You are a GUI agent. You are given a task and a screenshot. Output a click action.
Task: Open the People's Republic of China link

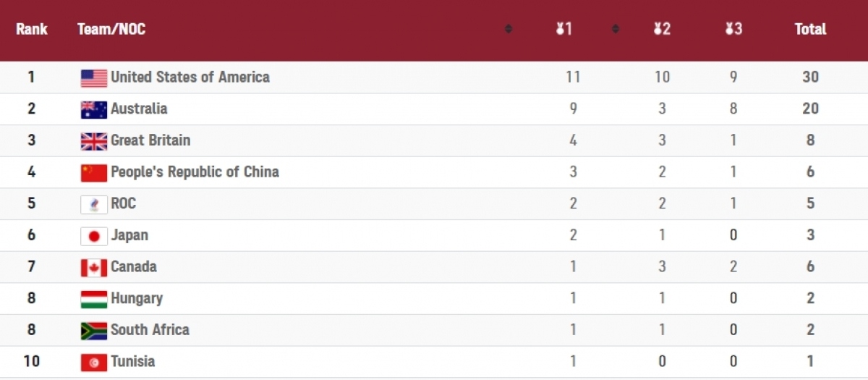[x=195, y=172]
